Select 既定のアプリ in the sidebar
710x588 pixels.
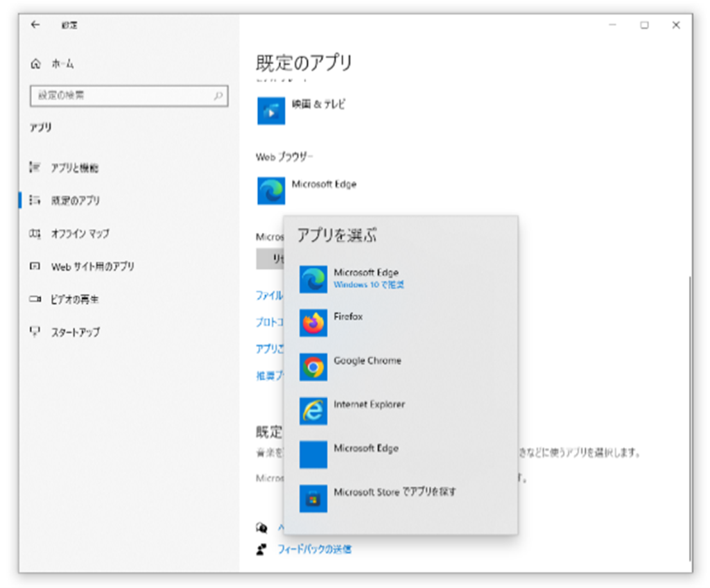(x=75, y=200)
